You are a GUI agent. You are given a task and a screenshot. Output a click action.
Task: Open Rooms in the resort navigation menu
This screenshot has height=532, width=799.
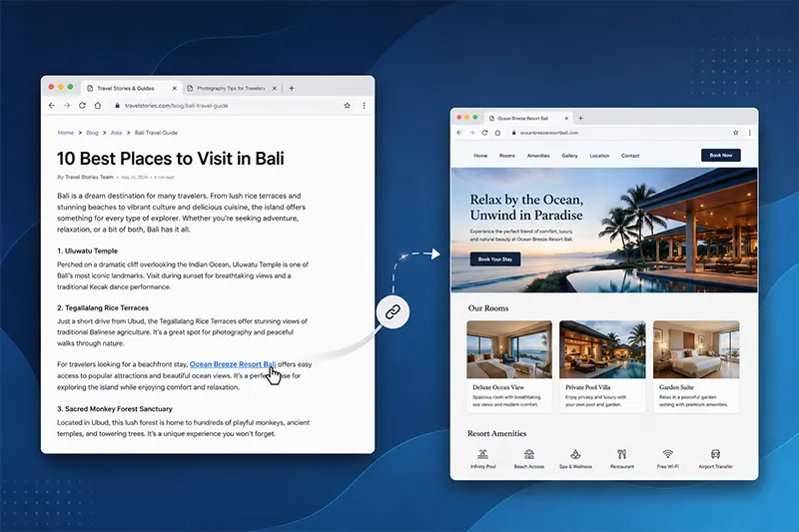[x=507, y=156]
